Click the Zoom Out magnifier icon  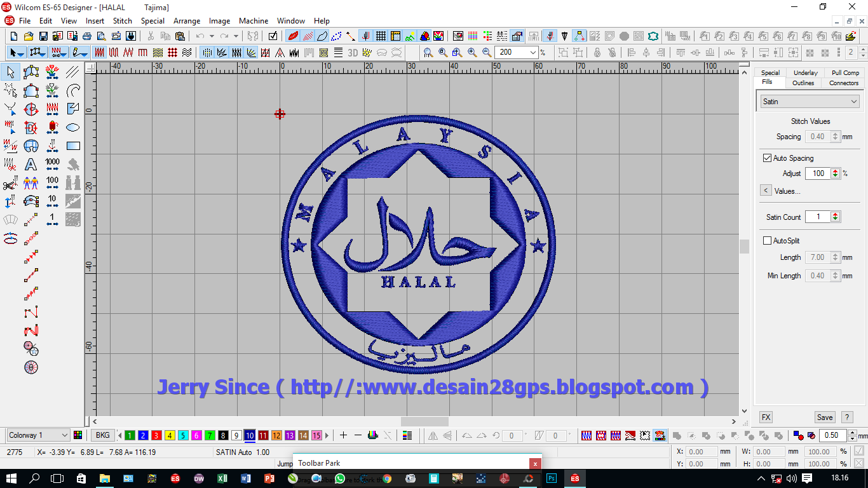click(487, 53)
